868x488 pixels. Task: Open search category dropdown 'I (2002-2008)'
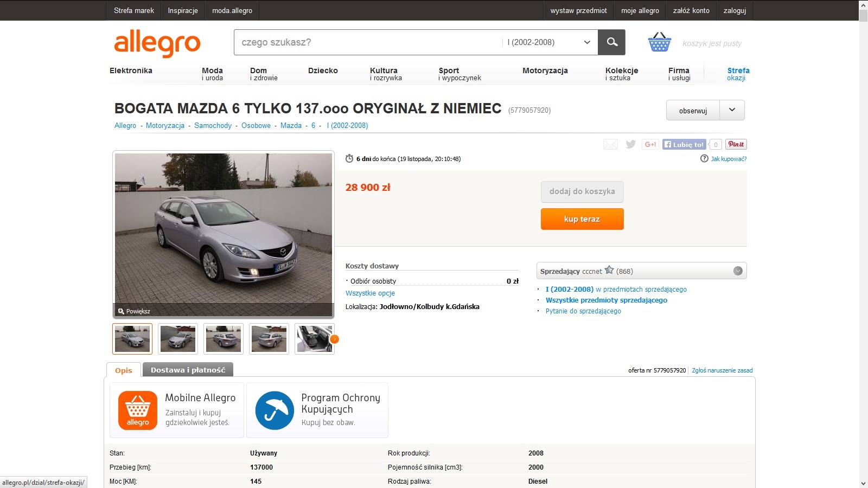click(549, 42)
